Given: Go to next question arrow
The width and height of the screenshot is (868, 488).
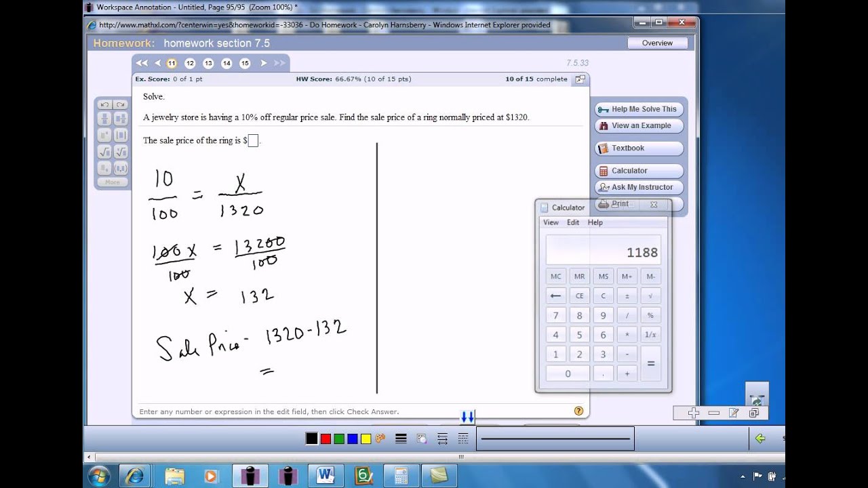Looking at the screenshot, I should (264, 63).
